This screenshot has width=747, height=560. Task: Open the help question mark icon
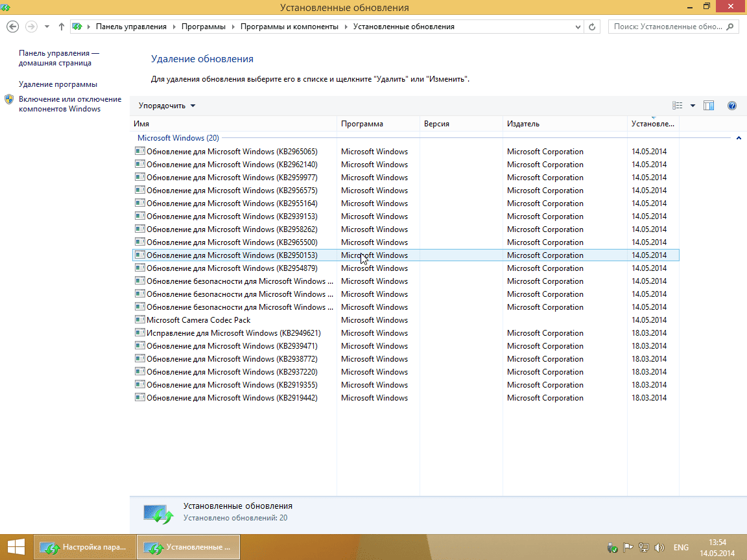pos(732,106)
